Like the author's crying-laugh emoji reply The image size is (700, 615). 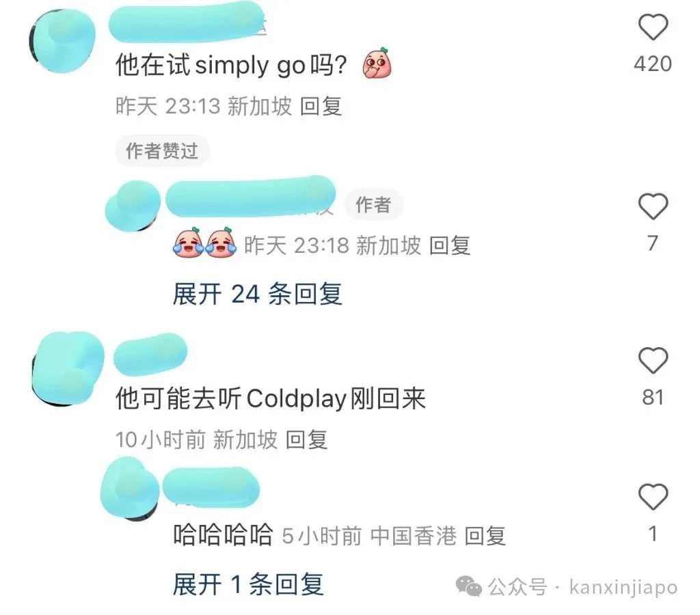point(653,206)
